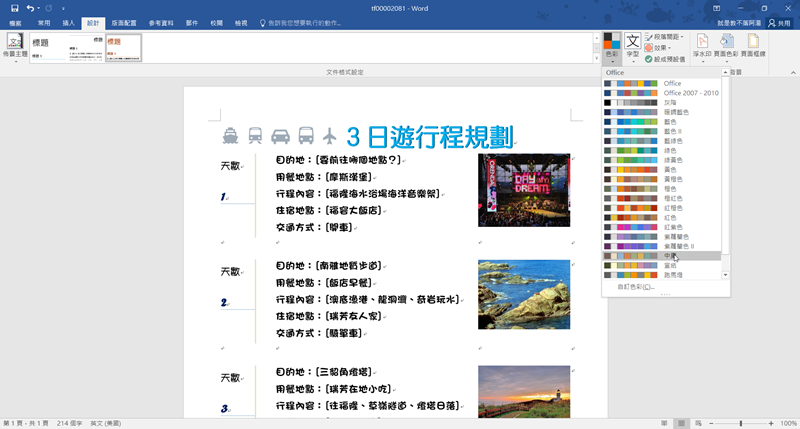Open the 版面配置 layout tab

(125, 21)
